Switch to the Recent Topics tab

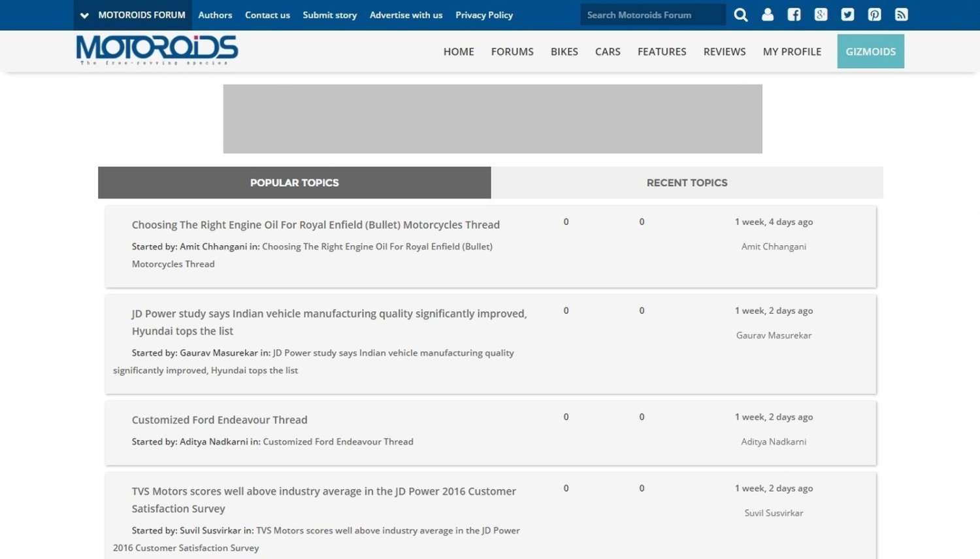[x=687, y=182]
